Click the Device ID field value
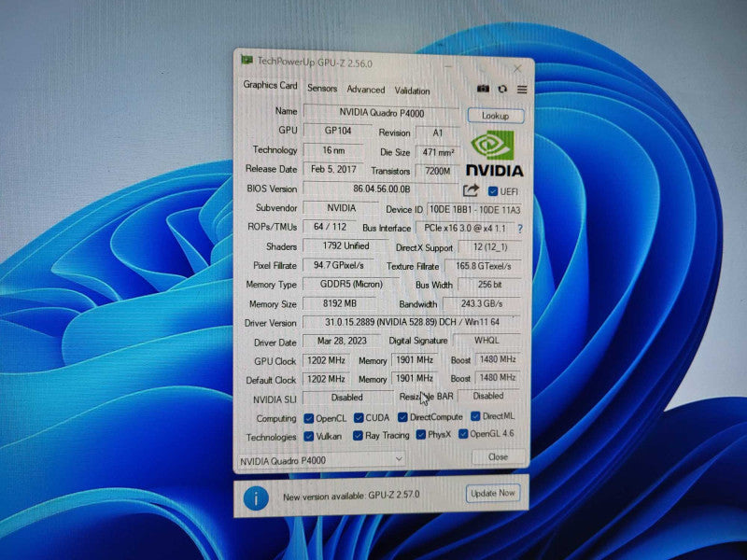Image resolution: width=747 pixels, height=560 pixels. coord(474,209)
